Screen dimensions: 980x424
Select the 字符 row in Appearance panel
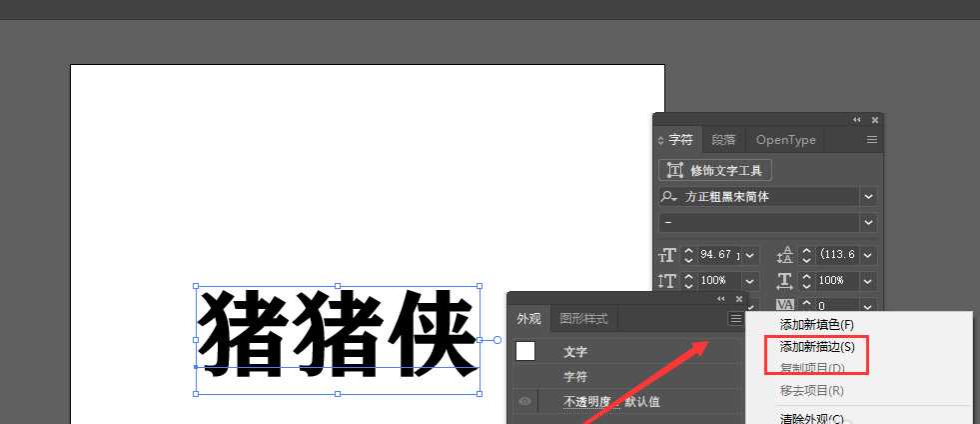tap(628, 377)
